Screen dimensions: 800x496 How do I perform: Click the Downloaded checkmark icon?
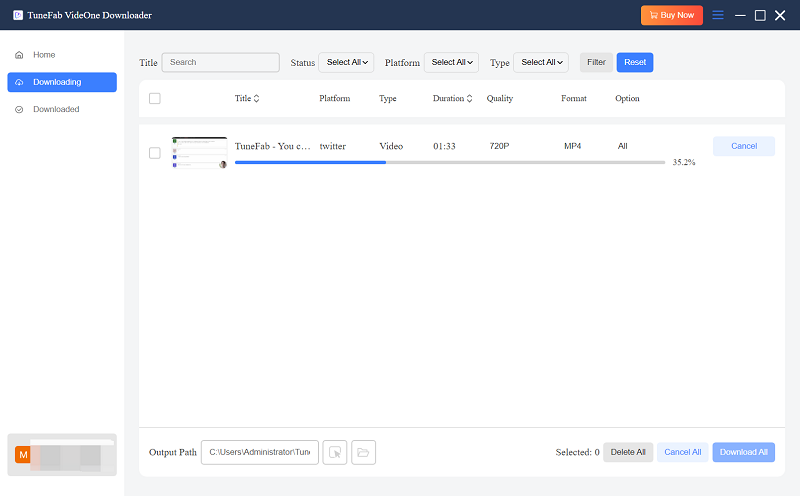(x=19, y=109)
